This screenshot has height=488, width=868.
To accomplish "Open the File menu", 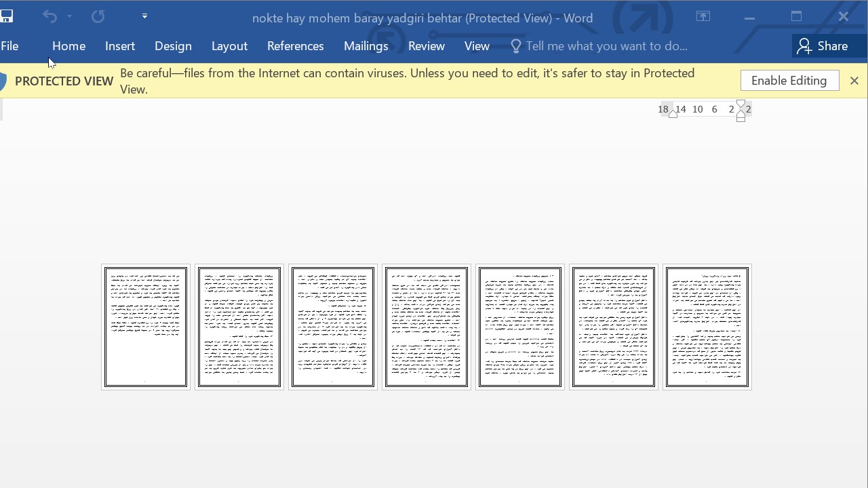I will pos(9,46).
